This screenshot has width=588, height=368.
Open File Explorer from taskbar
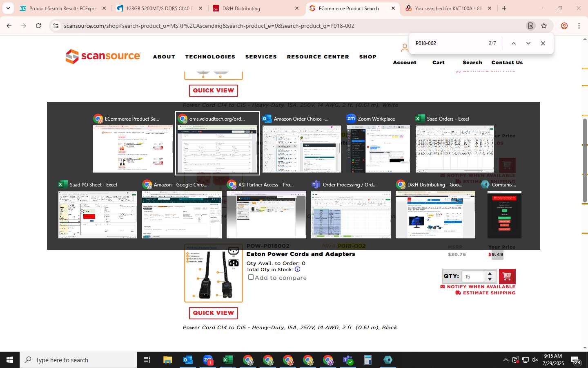[x=168, y=360]
